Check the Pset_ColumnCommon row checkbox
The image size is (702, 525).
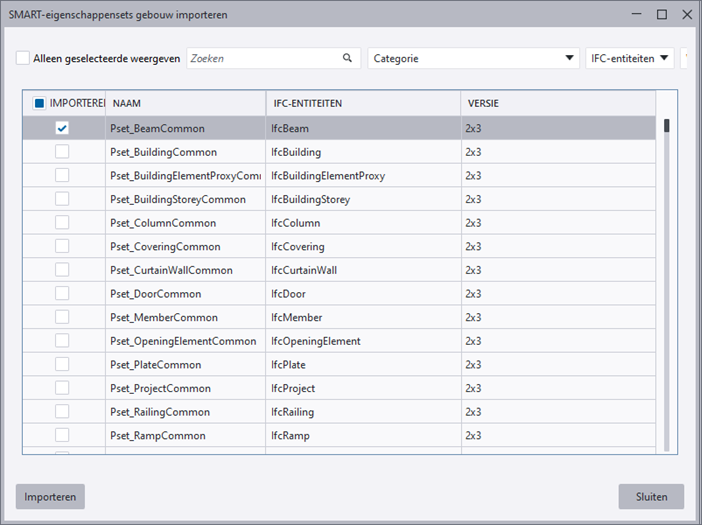tap(62, 223)
